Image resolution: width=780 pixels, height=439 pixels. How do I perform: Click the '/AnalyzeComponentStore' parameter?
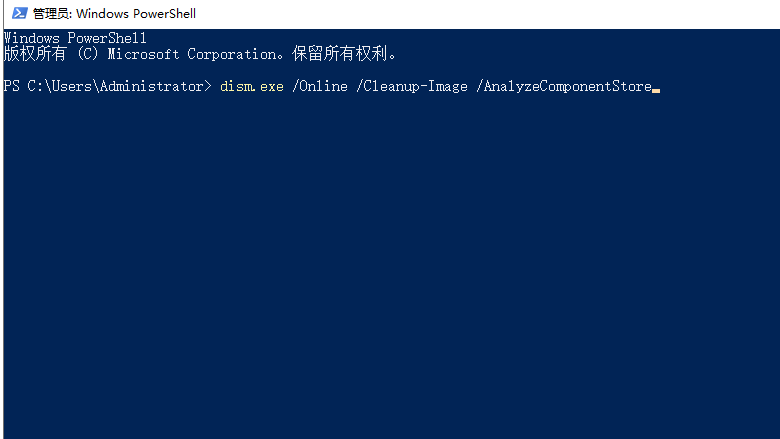[564, 87]
